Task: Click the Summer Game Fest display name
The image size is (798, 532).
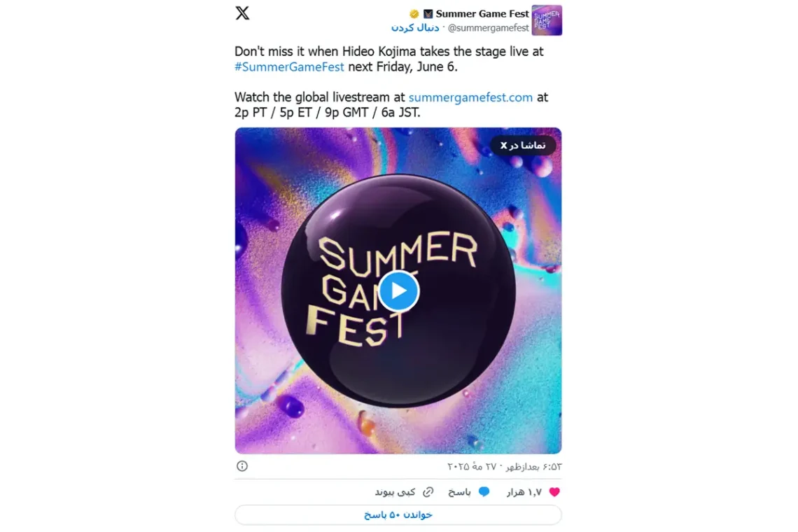Action: [482, 14]
